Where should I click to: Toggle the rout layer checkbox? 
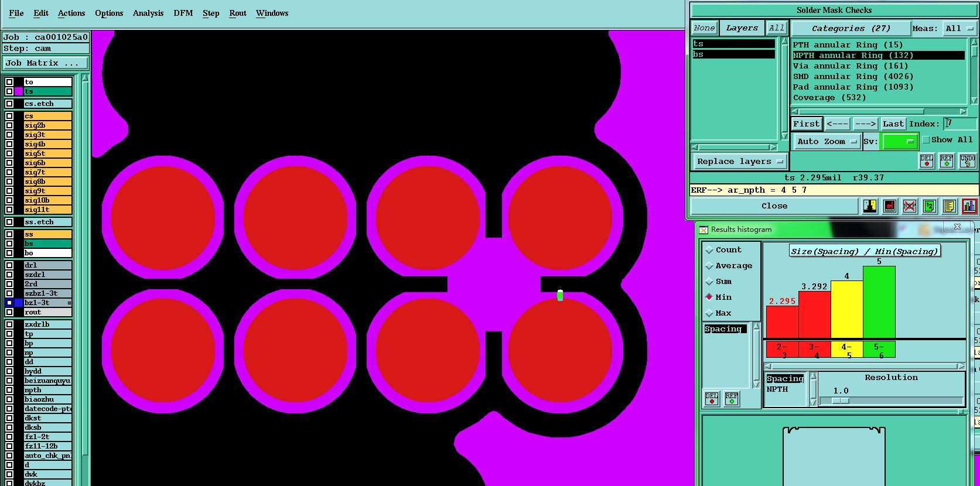[9, 312]
